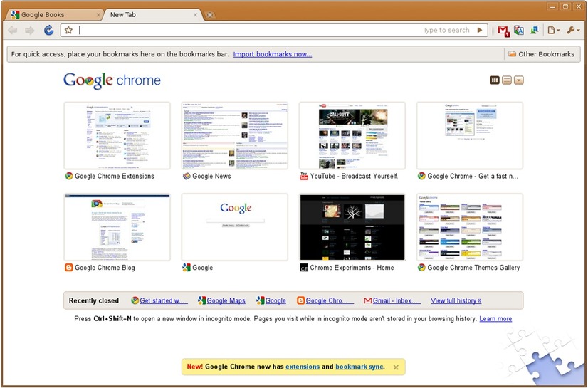
Task: Click the Gmail favicon in Recently closed
Action: [x=368, y=300]
